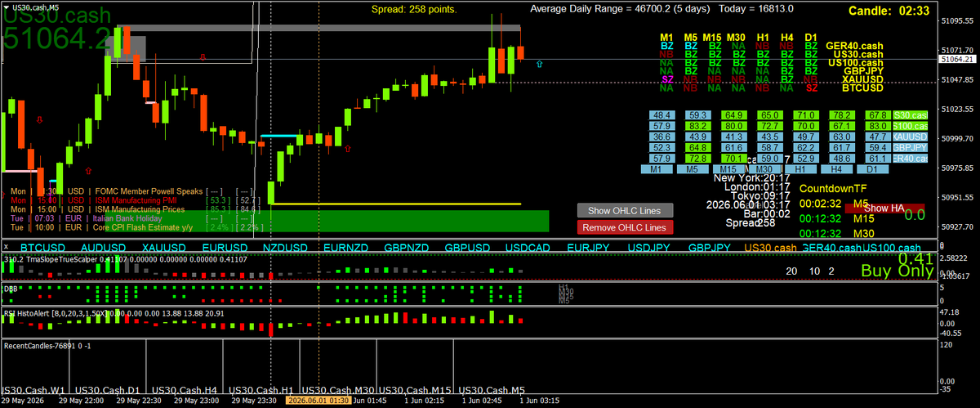Click the triangle icon beside US30.cash,M5 title
980x408 pixels.
point(6,7)
